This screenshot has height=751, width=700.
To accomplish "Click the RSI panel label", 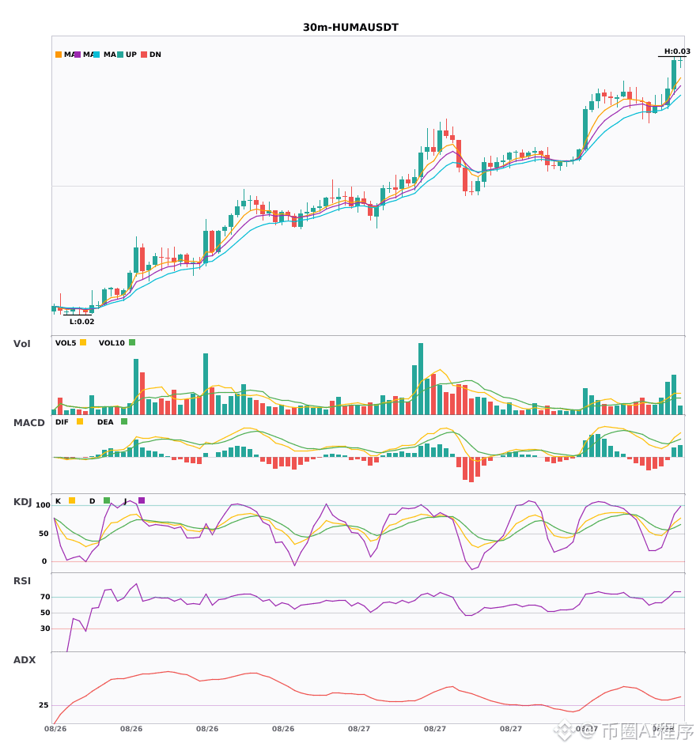I will (x=22, y=581).
